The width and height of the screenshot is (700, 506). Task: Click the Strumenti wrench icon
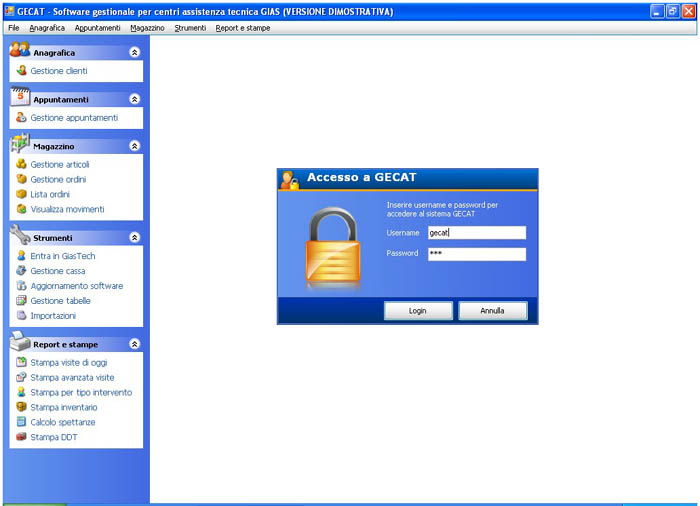[x=20, y=234]
